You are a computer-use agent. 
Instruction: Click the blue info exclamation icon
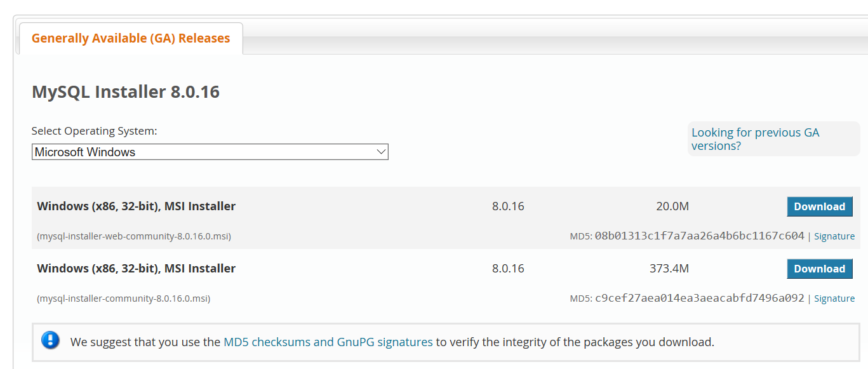(50, 340)
